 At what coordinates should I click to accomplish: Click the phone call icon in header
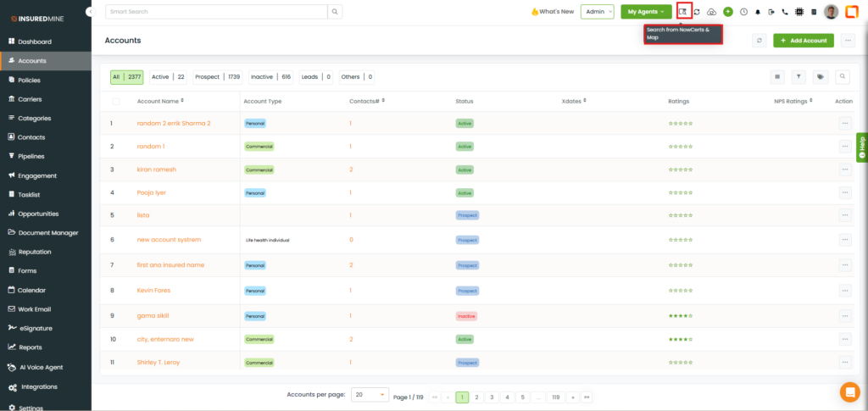tap(785, 12)
